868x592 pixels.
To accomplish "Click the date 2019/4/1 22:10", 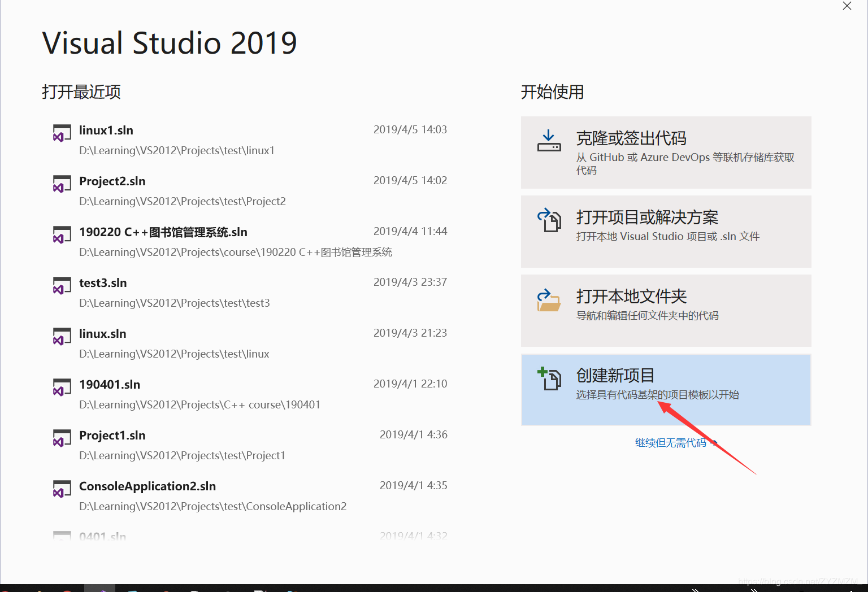I will point(410,384).
